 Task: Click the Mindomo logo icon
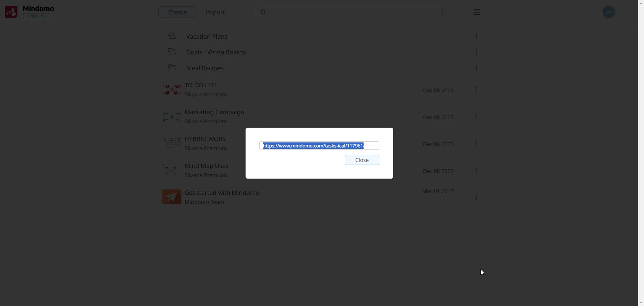[x=11, y=12]
